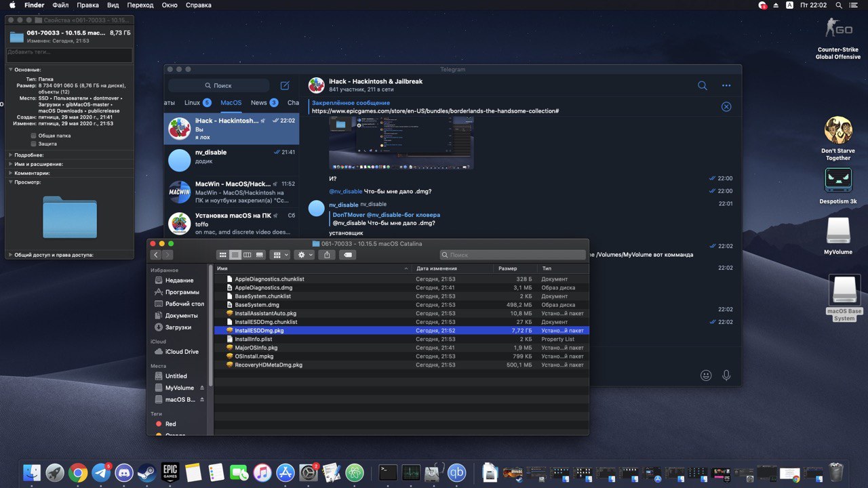Switch to the Linux folder tab in Telegram
The image size is (868, 488).
coord(197,102)
